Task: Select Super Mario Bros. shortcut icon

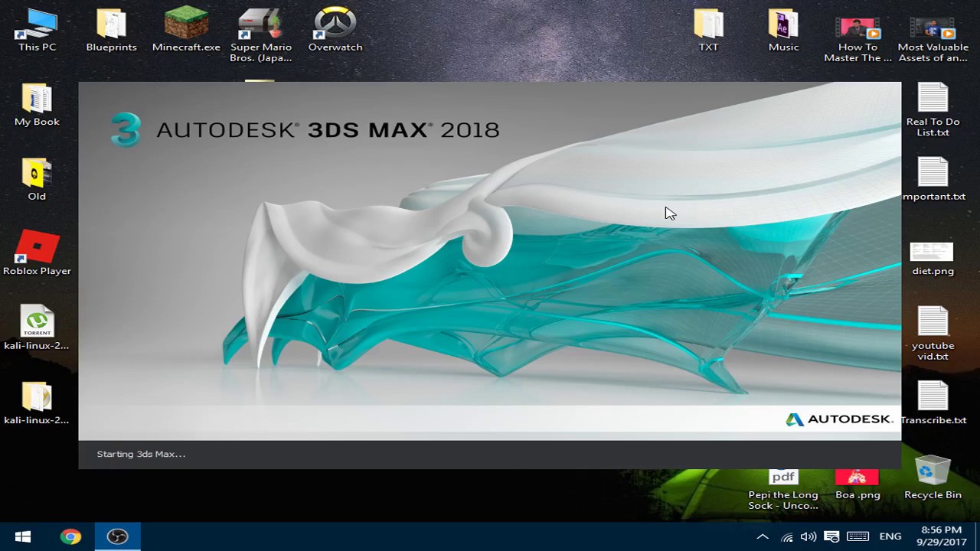Action: pos(261,35)
